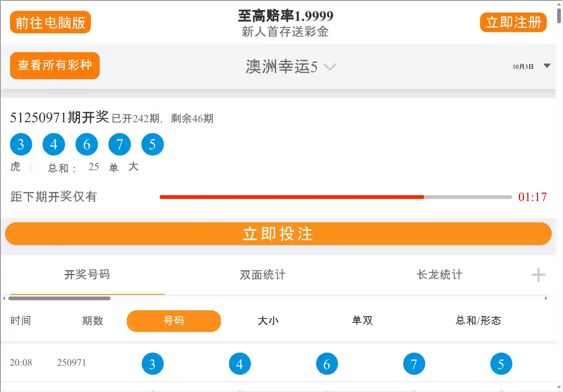Click the plus icon beside 长龙统计
The width and height of the screenshot is (563, 392).
[538, 275]
